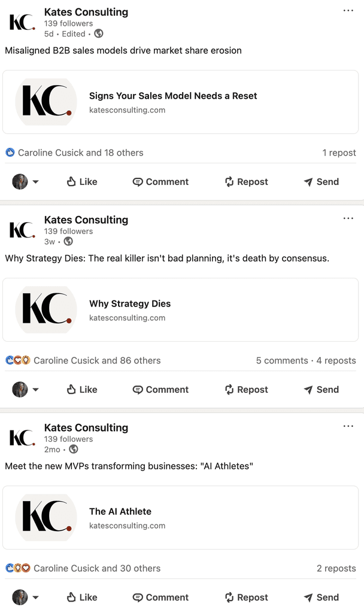364x613 pixels.
Task: View reaction icons on the AI Athlete post
Action: coord(17,568)
